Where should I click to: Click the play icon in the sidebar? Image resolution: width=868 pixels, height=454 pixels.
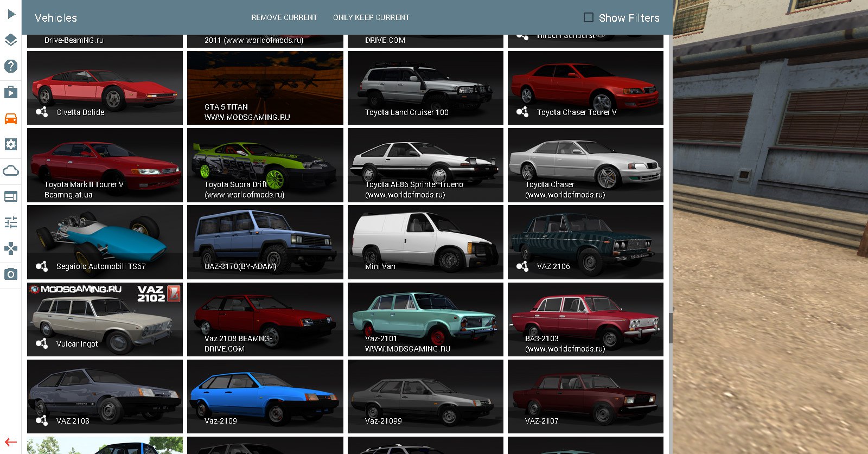click(11, 14)
